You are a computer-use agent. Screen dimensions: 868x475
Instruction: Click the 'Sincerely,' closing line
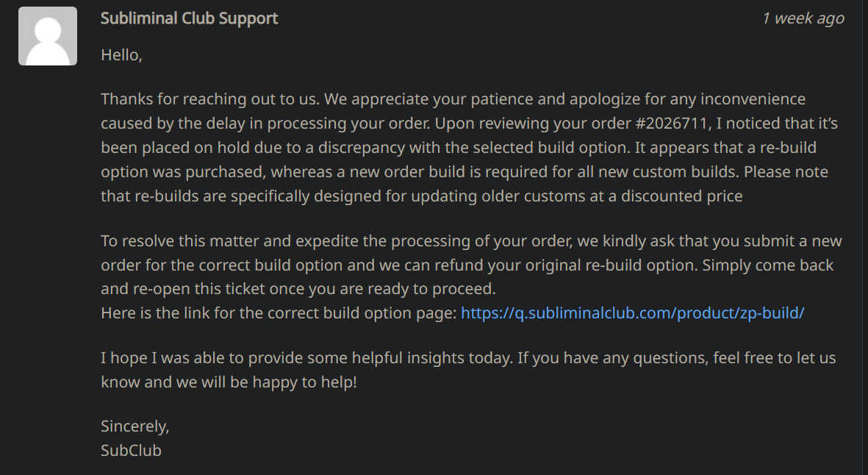tap(135, 426)
